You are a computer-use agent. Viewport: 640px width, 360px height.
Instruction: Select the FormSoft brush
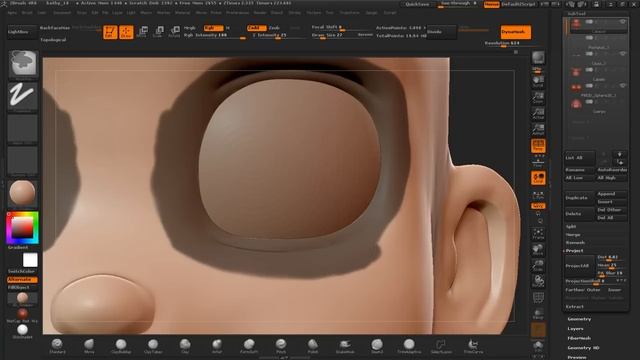pyautogui.click(x=249, y=346)
